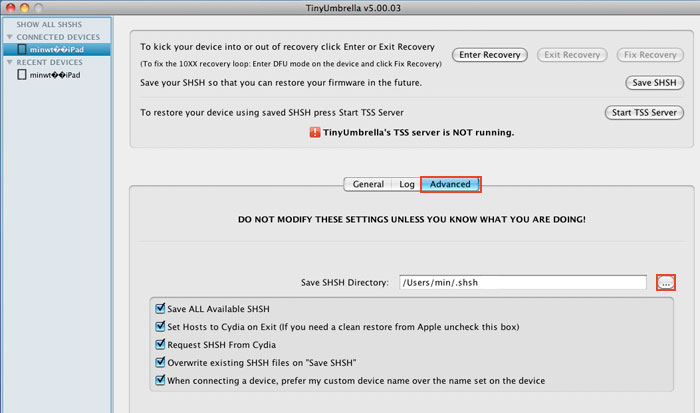700x413 pixels.
Task: Click the Save SHSH button
Action: tap(654, 83)
